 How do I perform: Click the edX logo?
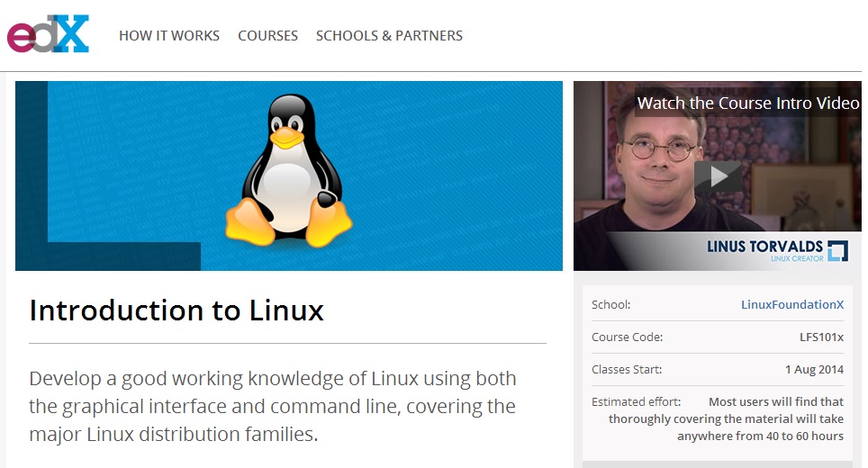click(x=49, y=34)
